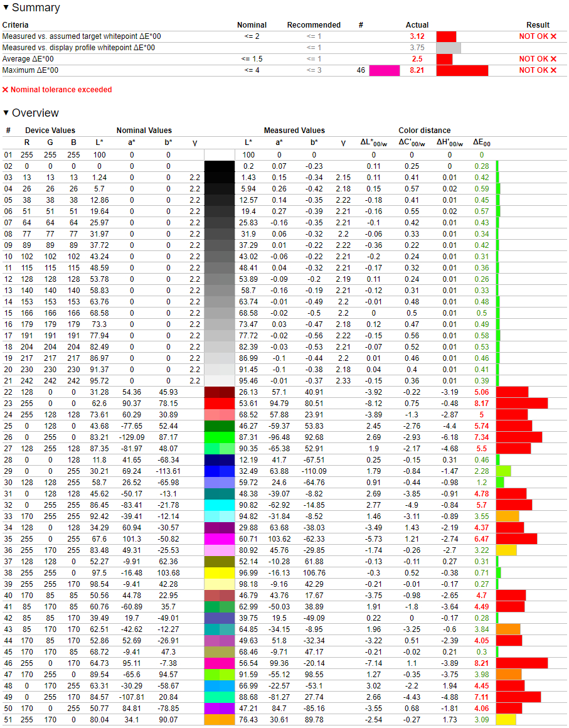569x728 pixels.
Task: Click NOT OK result for Maximum ΔE*00
Action: pos(538,70)
